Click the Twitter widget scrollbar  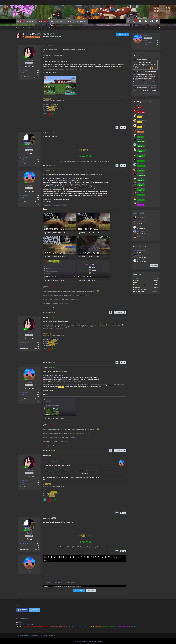158,75
